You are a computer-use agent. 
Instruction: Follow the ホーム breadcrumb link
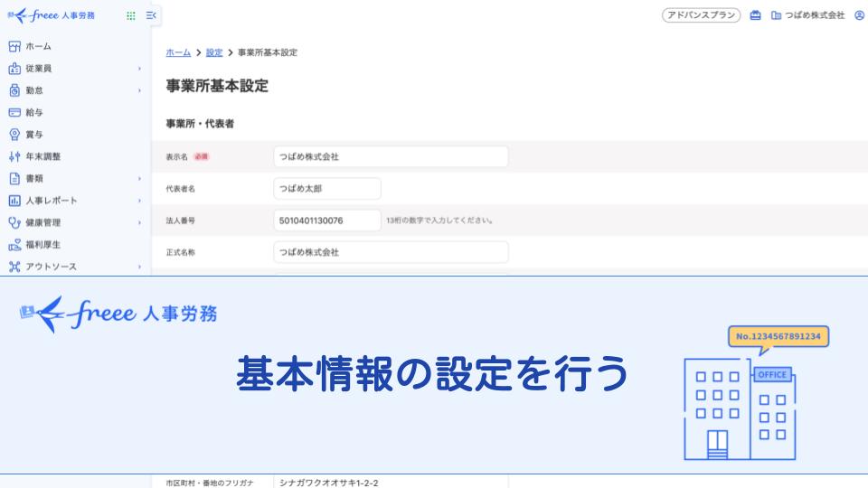click(178, 52)
